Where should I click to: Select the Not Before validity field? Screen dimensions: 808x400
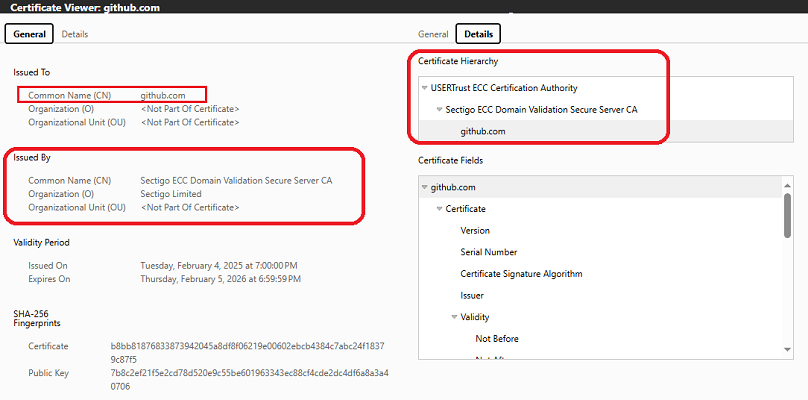click(x=497, y=339)
